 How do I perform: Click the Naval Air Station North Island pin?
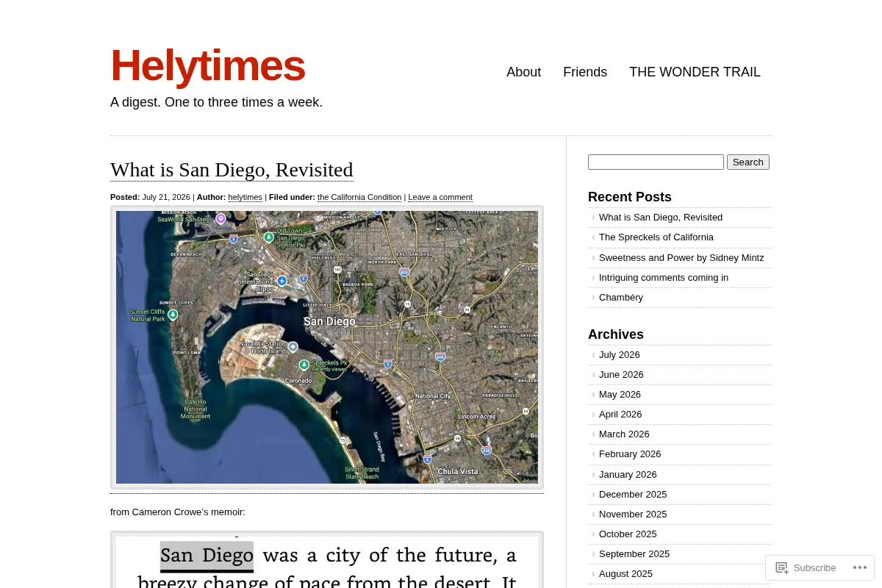pos(293,346)
